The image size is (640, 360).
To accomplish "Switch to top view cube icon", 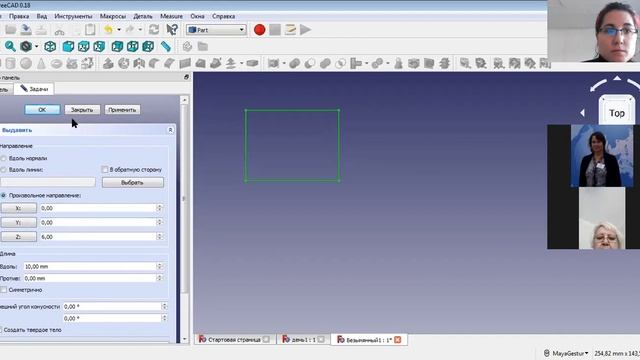I will coord(84,47).
